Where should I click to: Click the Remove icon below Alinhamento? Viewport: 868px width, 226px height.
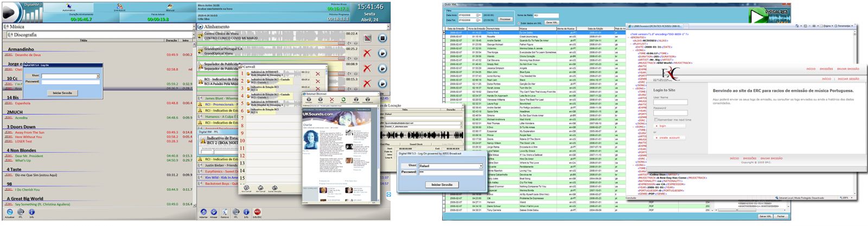click(224, 212)
